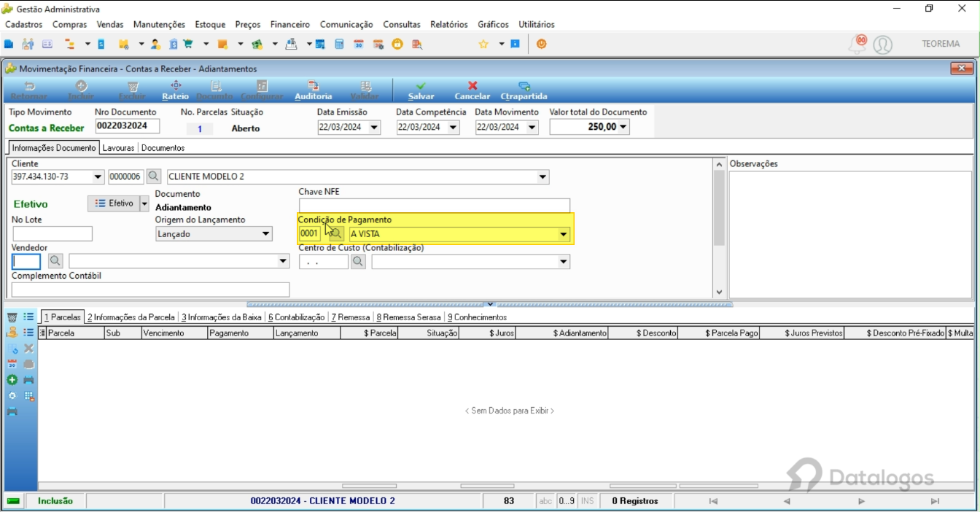The height and width of the screenshot is (512, 980).
Task: Click the org chart hierarchy toolbar icon
Action: [69, 44]
